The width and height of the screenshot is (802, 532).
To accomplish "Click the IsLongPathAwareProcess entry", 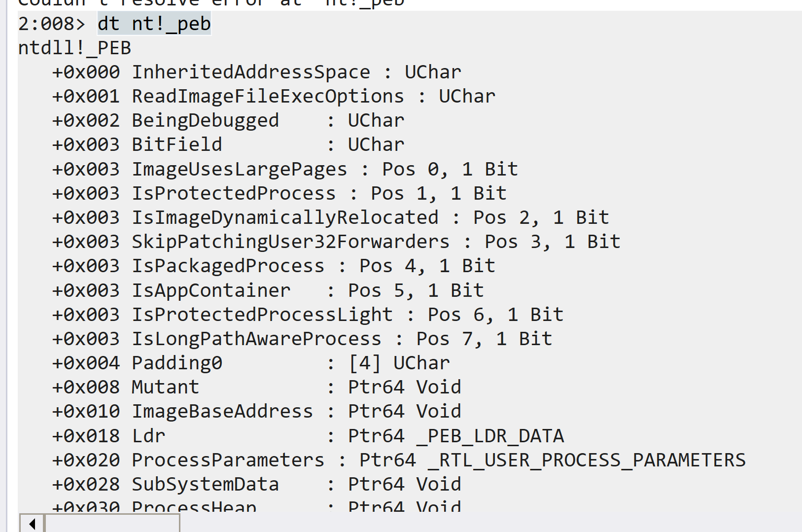I will [256, 339].
